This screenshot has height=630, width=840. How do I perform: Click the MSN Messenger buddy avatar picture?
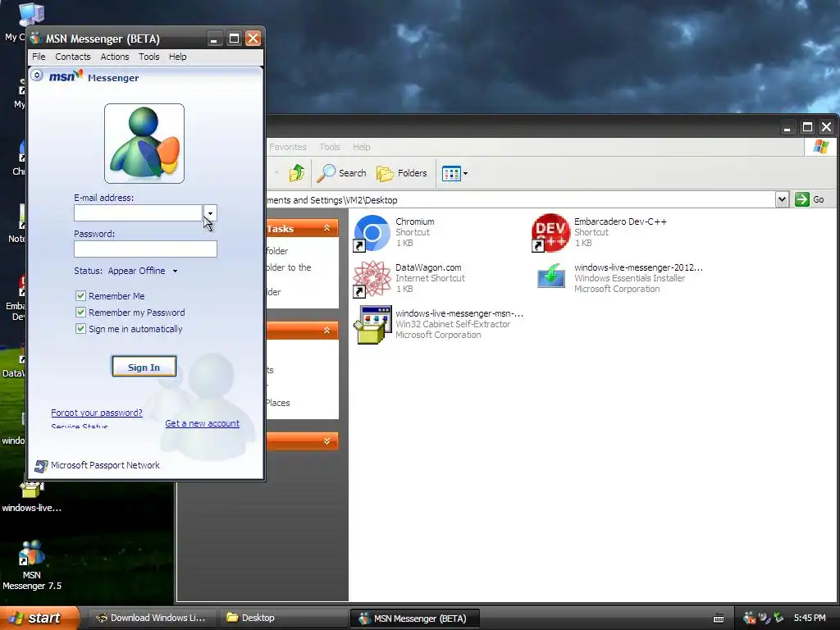point(144,144)
